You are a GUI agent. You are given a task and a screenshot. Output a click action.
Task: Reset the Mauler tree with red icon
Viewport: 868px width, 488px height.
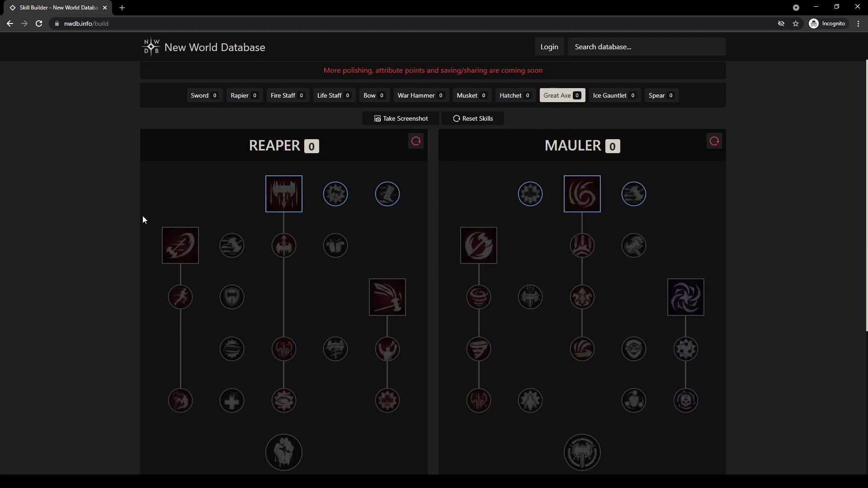[x=714, y=141]
